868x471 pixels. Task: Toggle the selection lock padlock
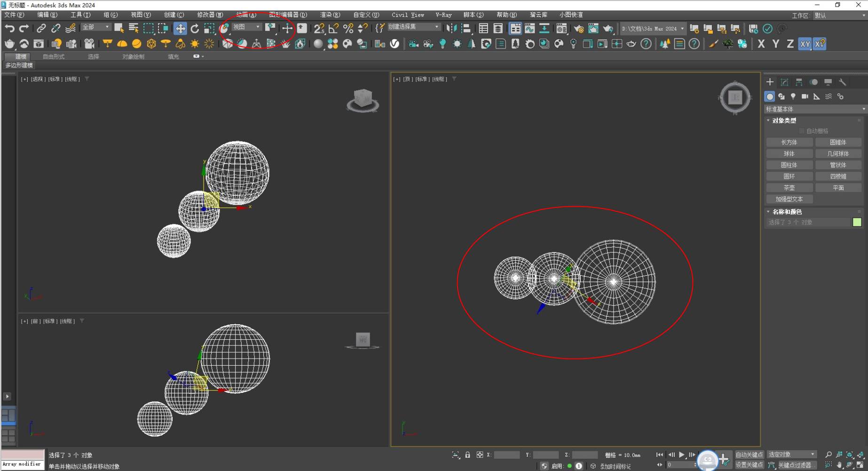(x=467, y=455)
